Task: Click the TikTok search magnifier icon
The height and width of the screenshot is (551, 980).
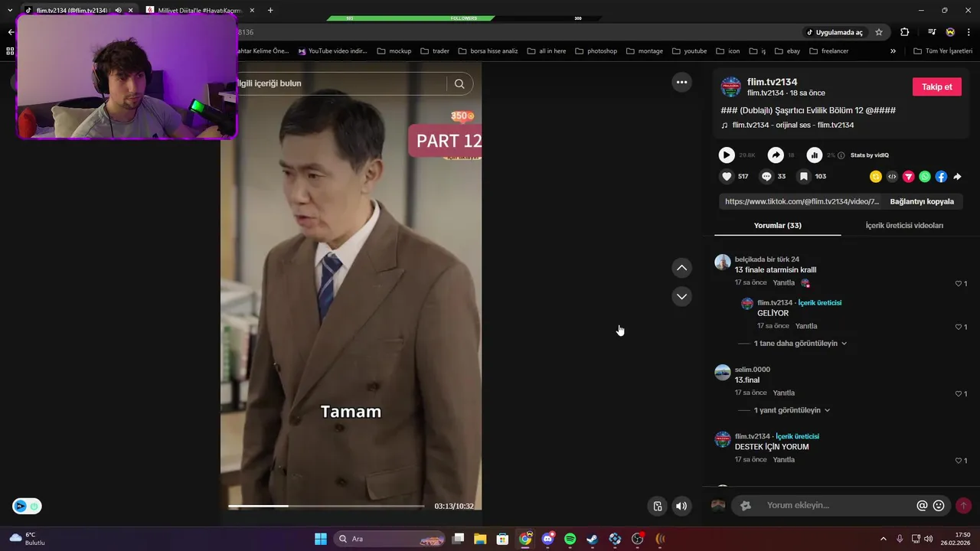Action: [x=459, y=83]
